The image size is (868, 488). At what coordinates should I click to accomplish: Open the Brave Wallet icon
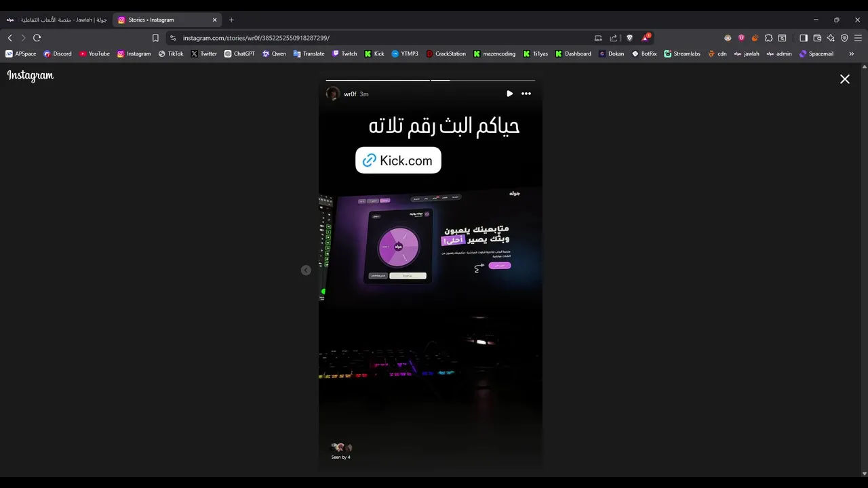tap(817, 38)
